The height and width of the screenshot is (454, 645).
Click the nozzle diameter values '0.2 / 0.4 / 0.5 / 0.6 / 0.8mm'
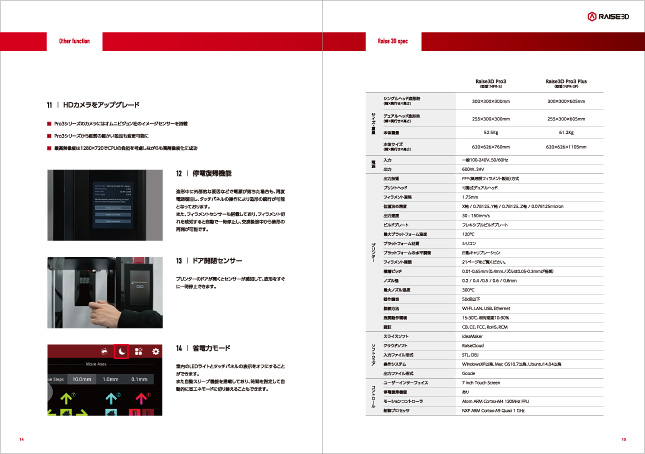tap(489, 280)
